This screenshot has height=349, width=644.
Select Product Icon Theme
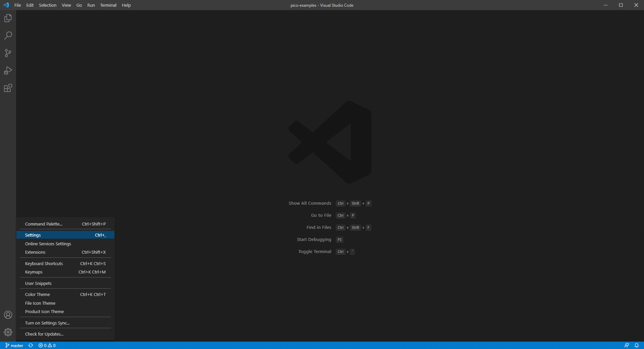click(x=65, y=312)
